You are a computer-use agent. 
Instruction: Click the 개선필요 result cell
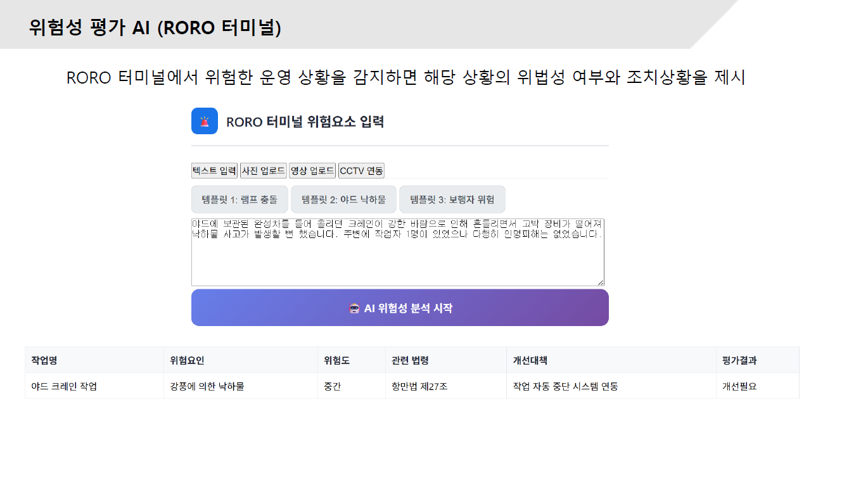click(x=739, y=386)
